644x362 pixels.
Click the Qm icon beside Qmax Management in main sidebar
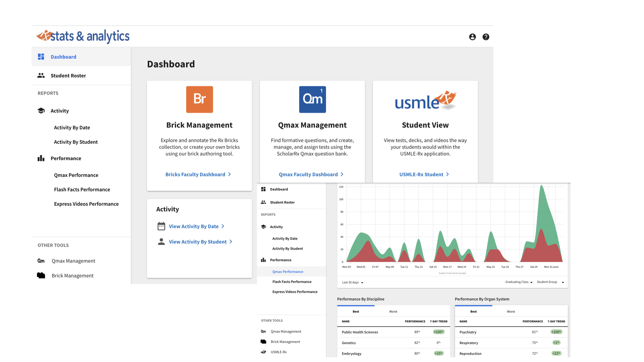(41, 261)
